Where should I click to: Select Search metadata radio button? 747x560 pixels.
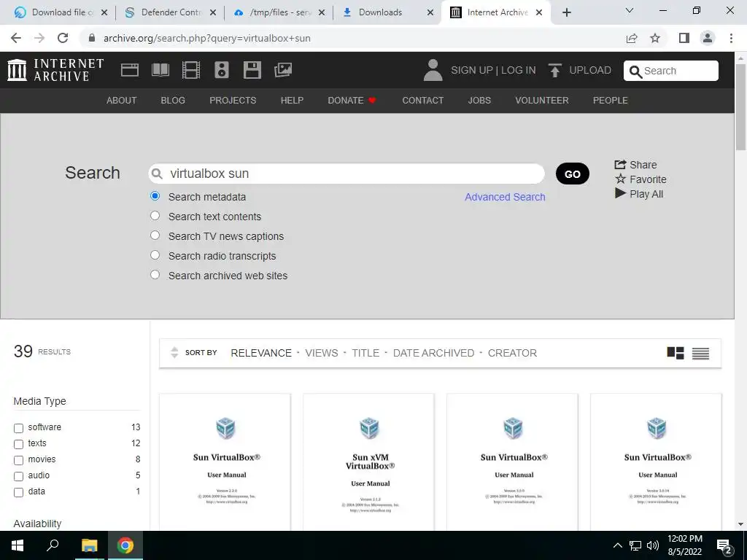[x=155, y=195]
